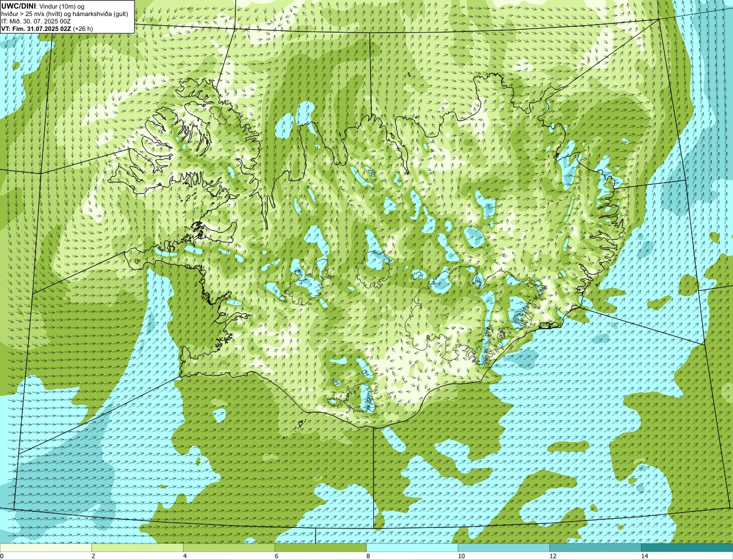Click the scale label '0' under the color bar

(2, 556)
